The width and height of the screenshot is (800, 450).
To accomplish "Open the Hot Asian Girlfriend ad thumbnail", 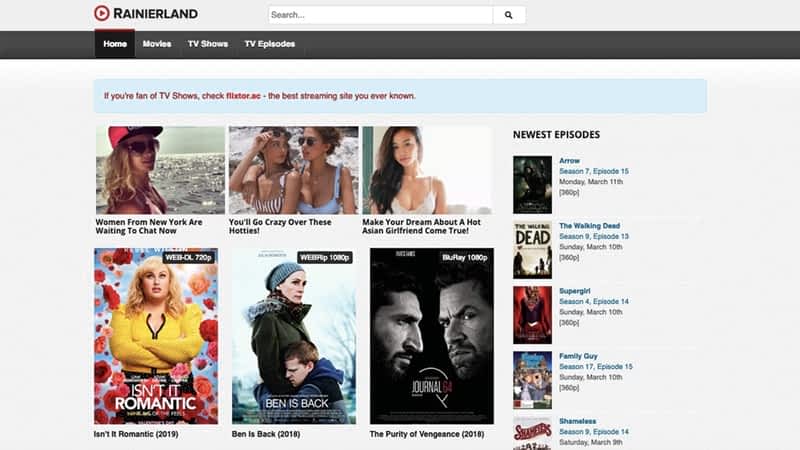I will point(427,170).
